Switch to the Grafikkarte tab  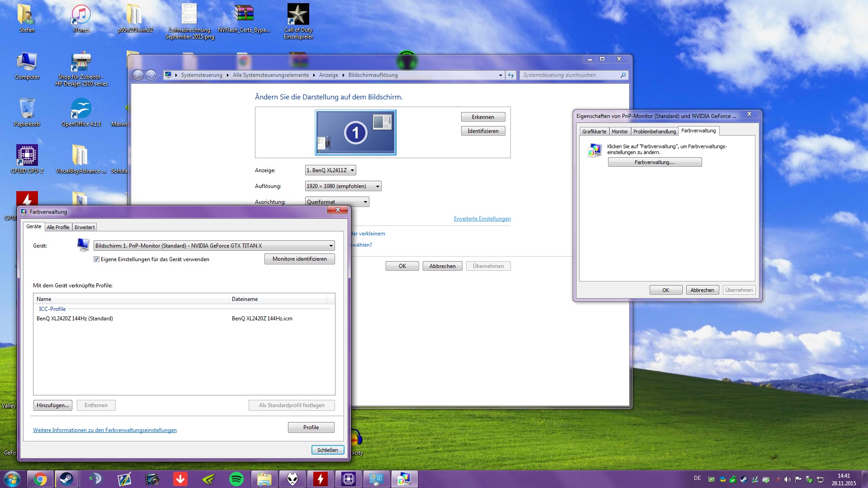click(x=594, y=131)
